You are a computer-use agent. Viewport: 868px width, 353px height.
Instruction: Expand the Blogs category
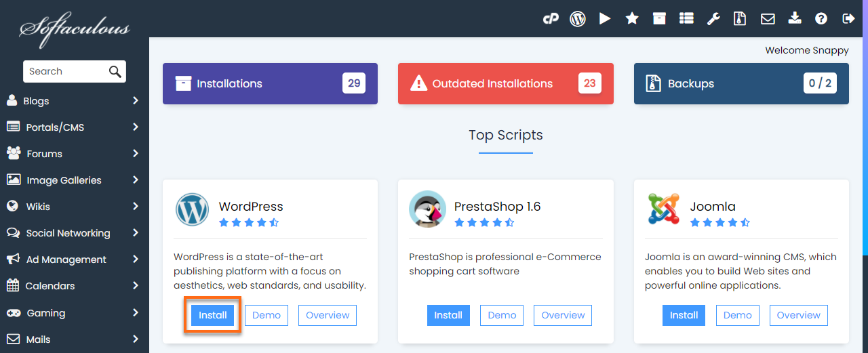(x=136, y=101)
